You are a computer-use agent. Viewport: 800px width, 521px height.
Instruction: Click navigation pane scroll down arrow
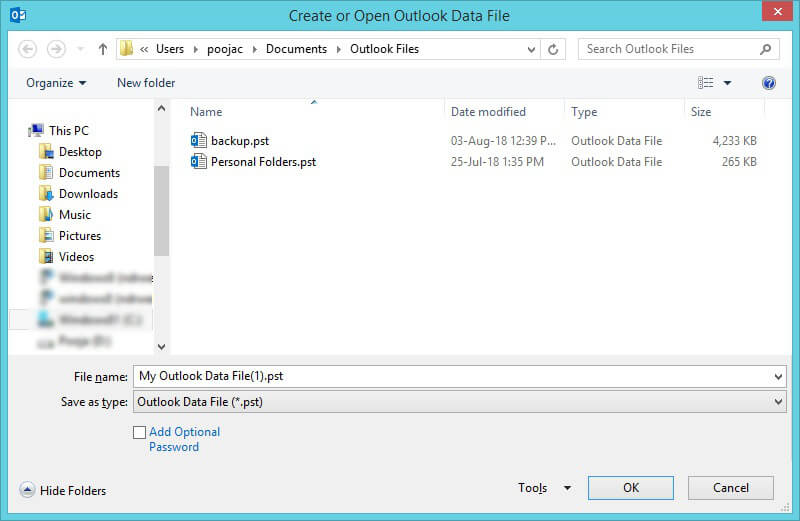161,346
